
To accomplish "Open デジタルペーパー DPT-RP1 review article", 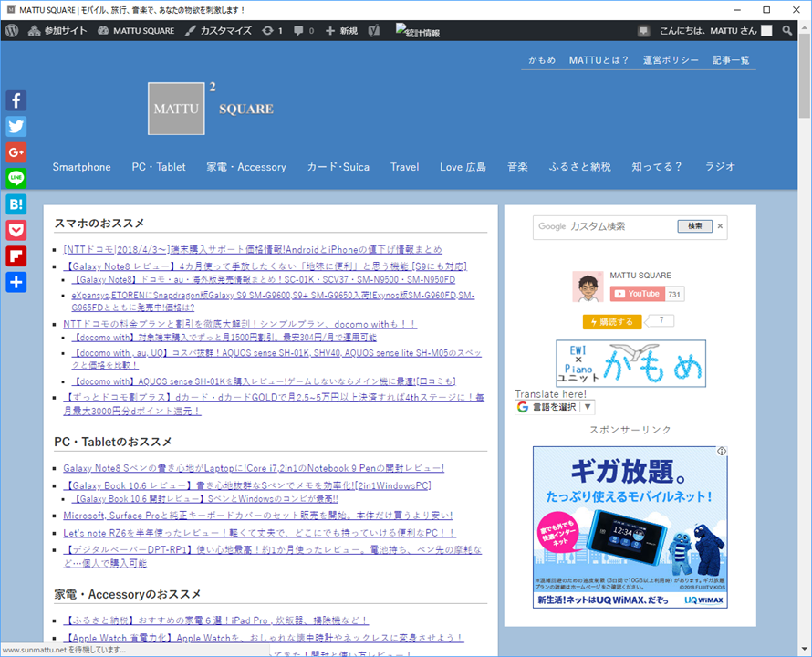I will 273,557.
